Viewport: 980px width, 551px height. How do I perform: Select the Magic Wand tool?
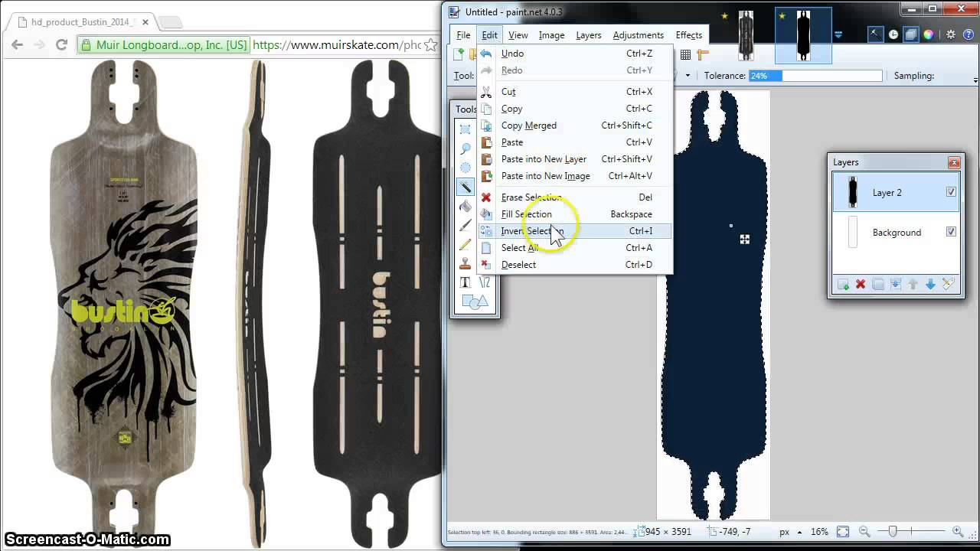[x=465, y=187]
